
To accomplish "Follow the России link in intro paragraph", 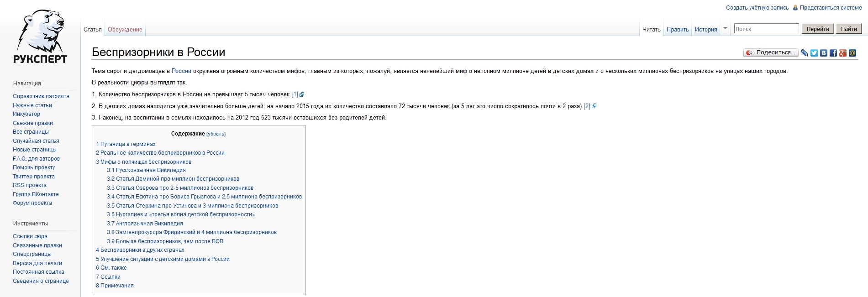I will pyautogui.click(x=181, y=71).
